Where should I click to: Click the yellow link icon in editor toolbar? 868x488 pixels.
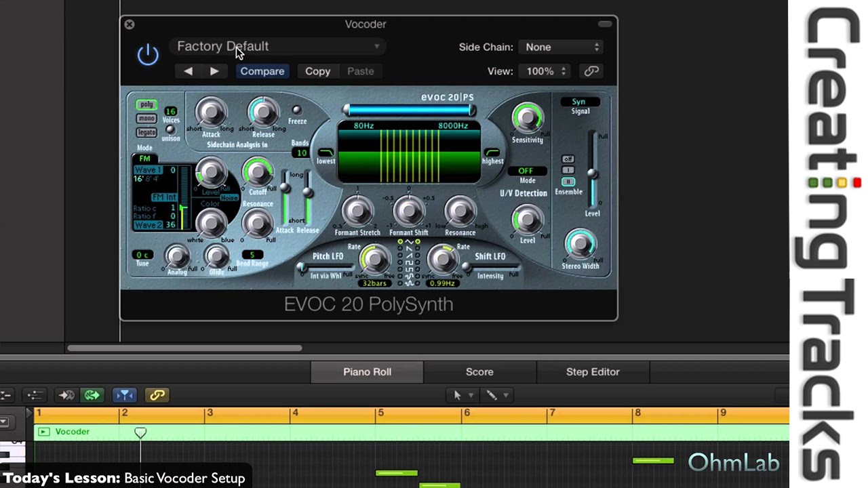[157, 395]
